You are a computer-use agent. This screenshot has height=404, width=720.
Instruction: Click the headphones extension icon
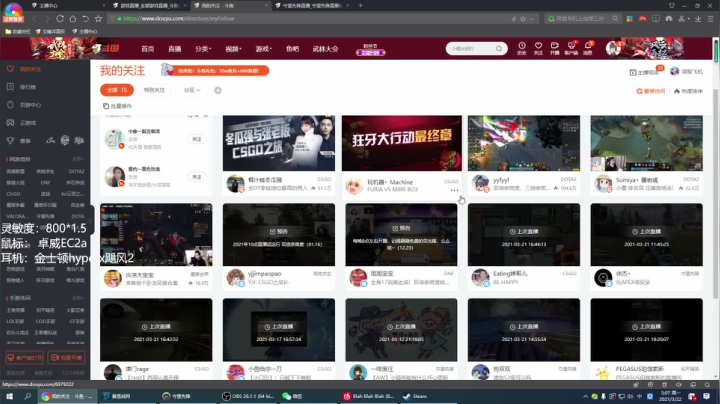pos(669,19)
